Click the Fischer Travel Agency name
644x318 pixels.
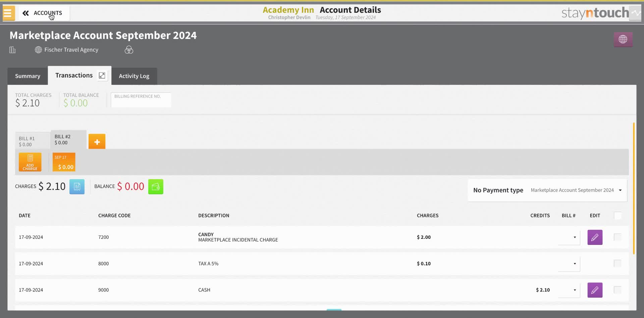tap(71, 50)
